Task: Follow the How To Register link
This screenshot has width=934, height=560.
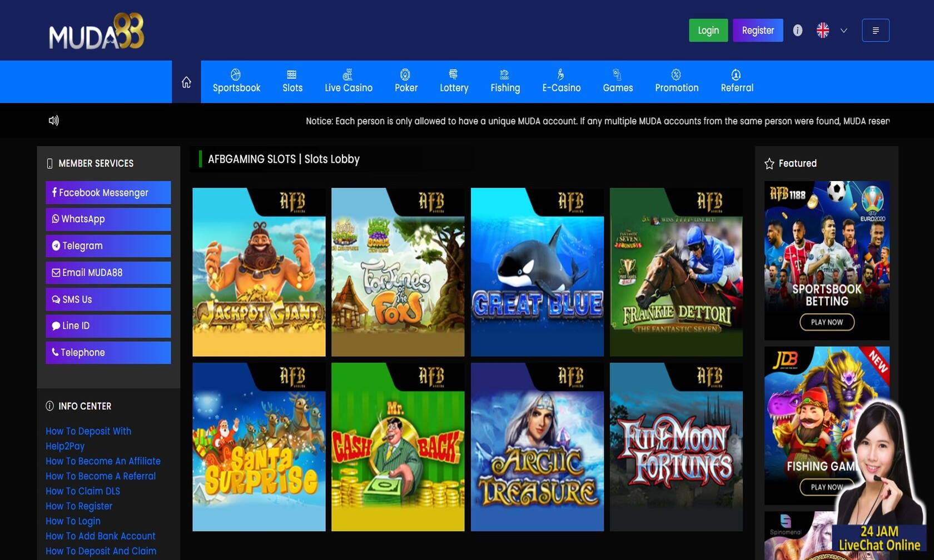Action: pyautogui.click(x=79, y=506)
